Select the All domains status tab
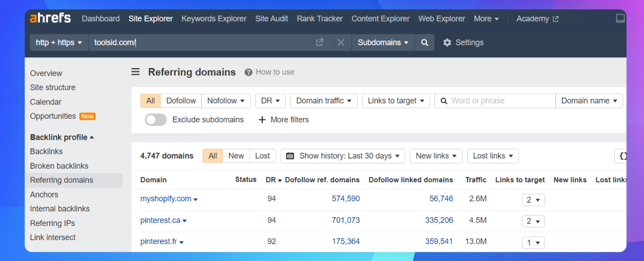 (x=213, y=156)
